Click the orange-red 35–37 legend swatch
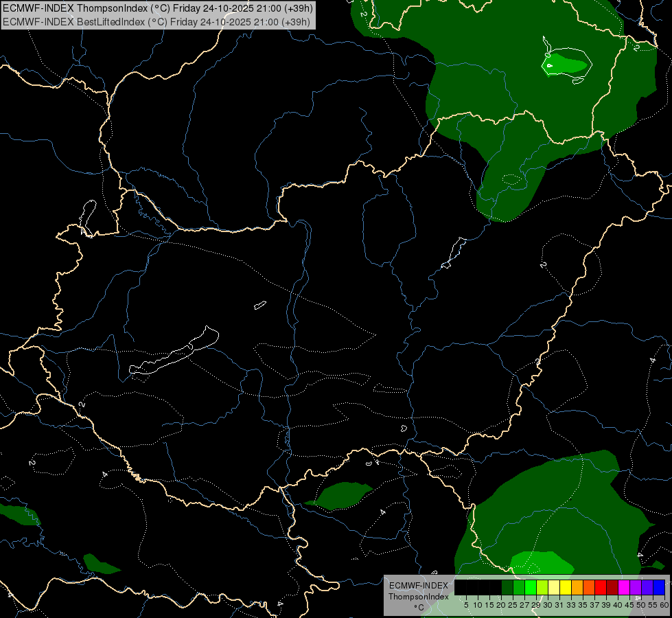This screenshot has width=672, height=618. pos(589,587)
